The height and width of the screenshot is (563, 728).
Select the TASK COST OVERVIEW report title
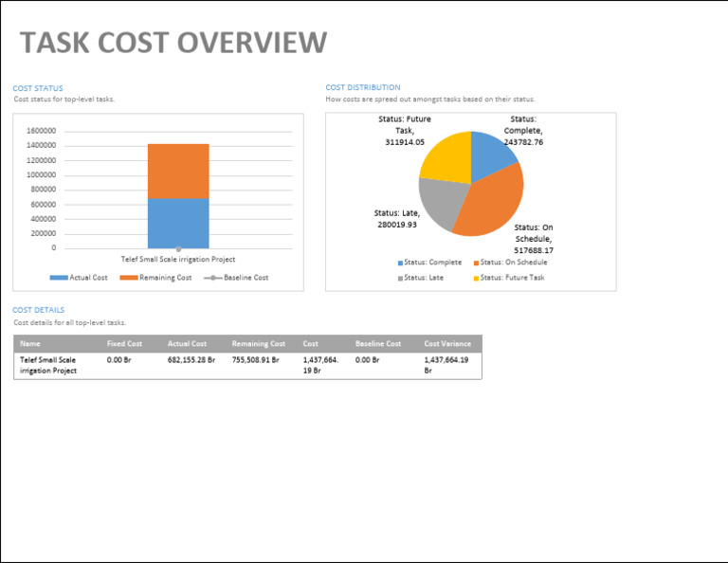tap(173, 43)
